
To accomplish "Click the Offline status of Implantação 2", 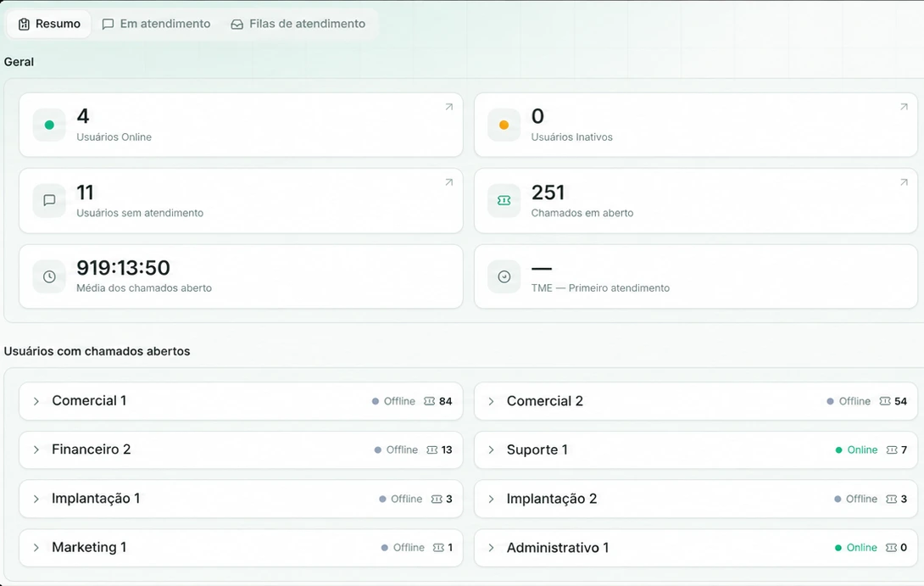I will coord(855,499).
